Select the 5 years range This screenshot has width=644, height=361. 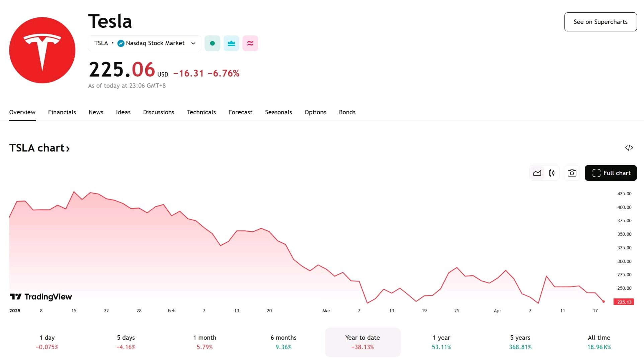click(520, 342)
